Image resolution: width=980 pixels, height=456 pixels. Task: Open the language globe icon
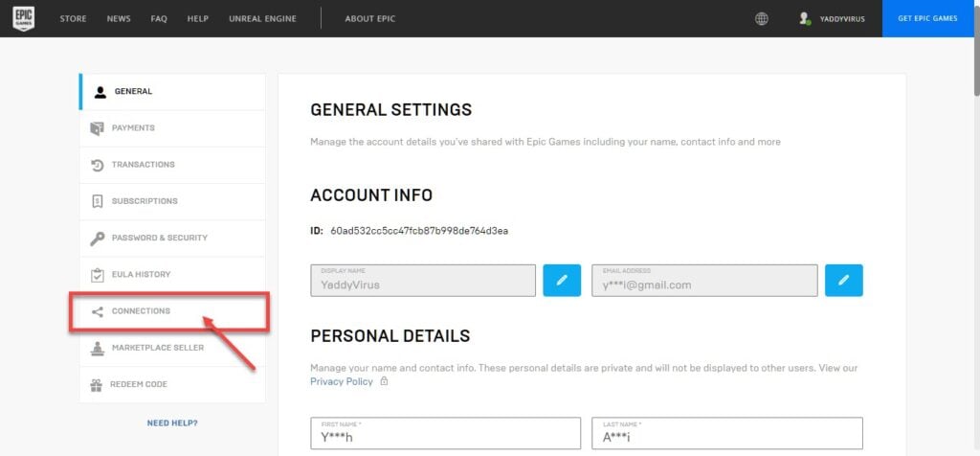pyautogui.click(x=761, y=19)
